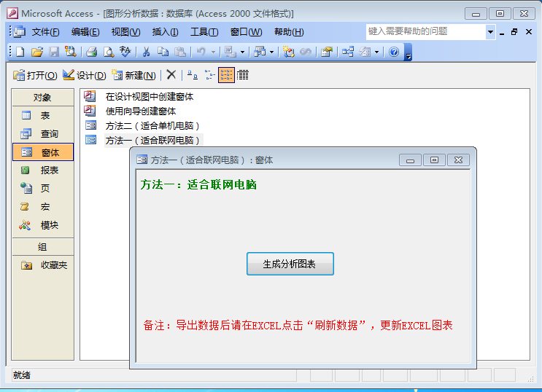The width and height of the screenshot is (542, 392).
Task: Expand the New Object dropdown arrow
Action: click(376, 52)
